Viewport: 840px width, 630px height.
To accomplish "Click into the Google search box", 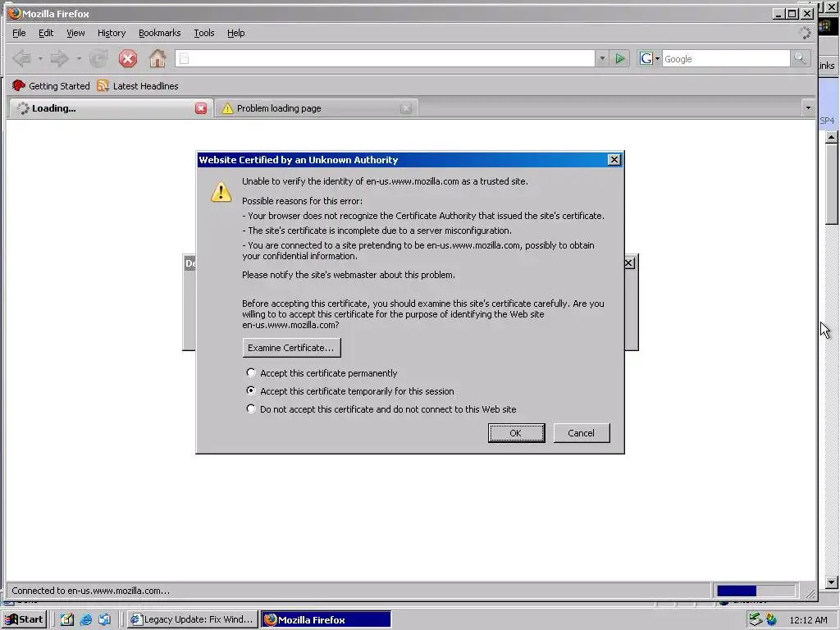I will tap(726, 58).
